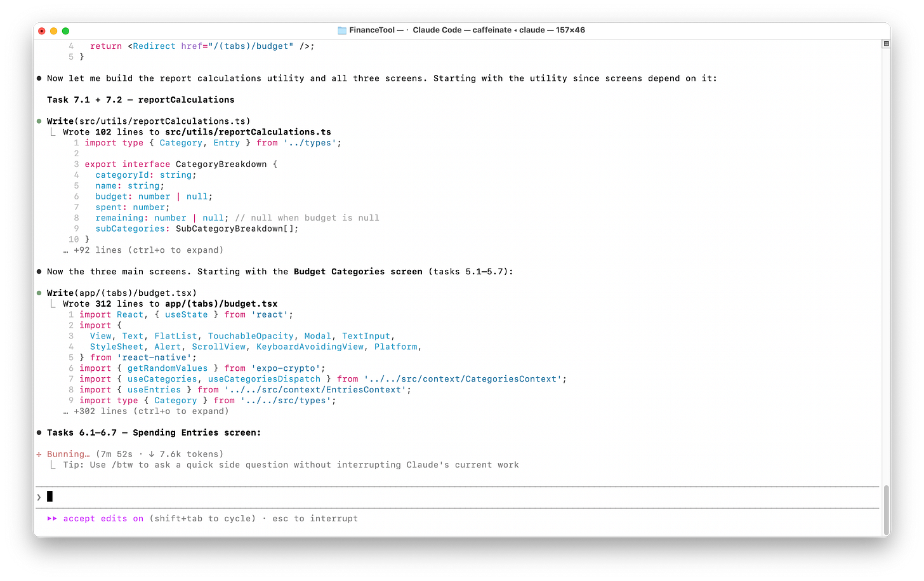Click 'TouchableOpacity' in react-native import
This screenshot has width=924, height=581.
[x=251, y=337]
